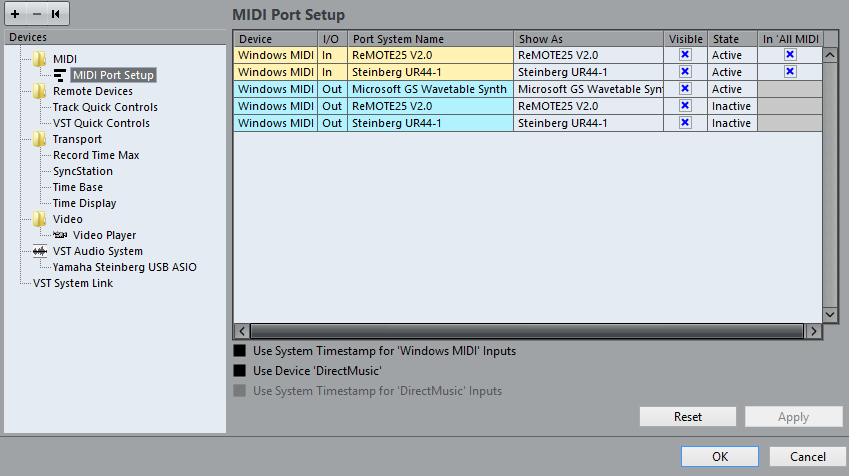Open SyncStation settings
Screen dimensions: 849x476
click(x=83, y=171)
